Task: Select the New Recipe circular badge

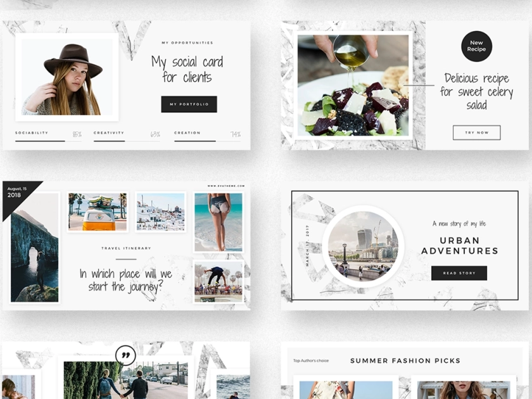Action: coord(476,46)
